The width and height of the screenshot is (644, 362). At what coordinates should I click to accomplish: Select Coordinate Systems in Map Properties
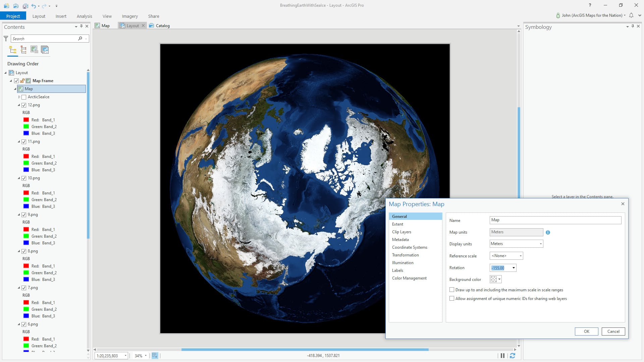[x=410, y=247]
